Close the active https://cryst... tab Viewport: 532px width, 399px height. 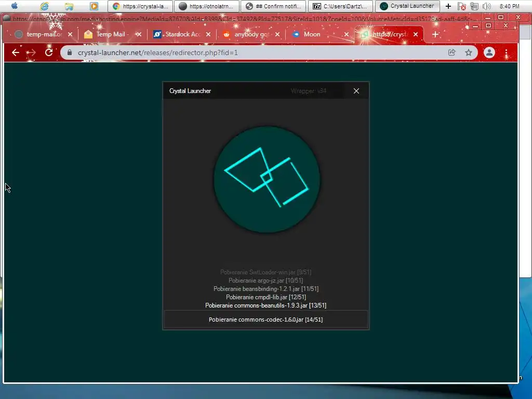click(416, 34)
